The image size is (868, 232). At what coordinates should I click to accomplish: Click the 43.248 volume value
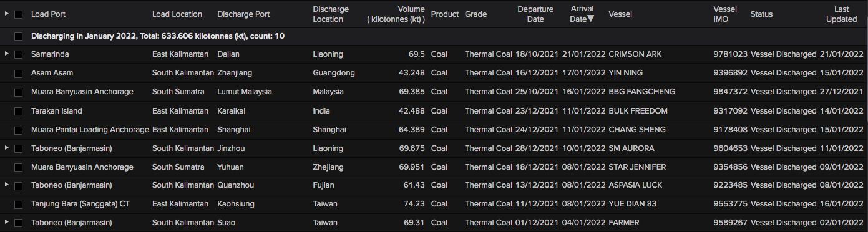tap(412, 73)
